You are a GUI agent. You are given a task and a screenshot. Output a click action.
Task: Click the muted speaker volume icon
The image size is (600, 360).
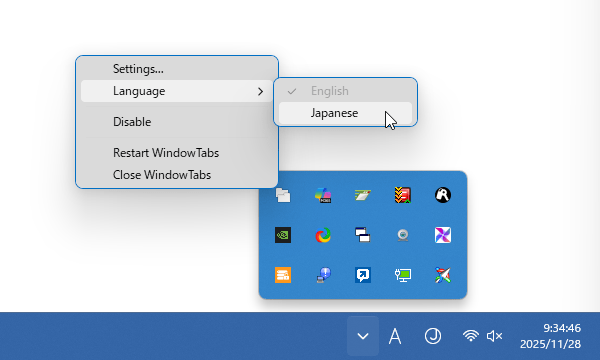point(494,336)
